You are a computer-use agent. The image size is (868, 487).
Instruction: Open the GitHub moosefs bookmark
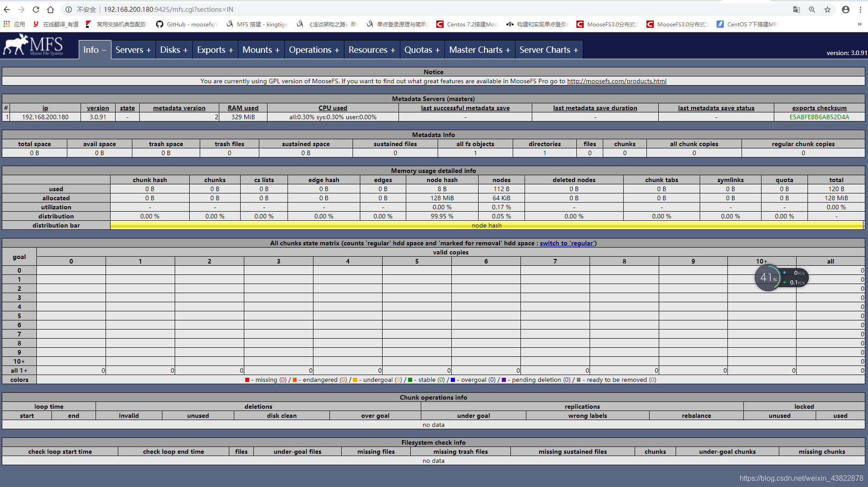187,24
